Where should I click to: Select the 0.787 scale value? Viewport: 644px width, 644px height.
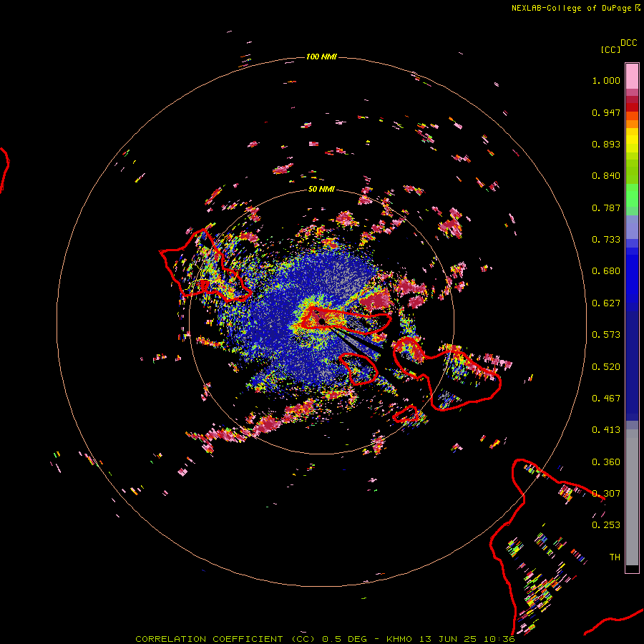click(x=606, y=208)
